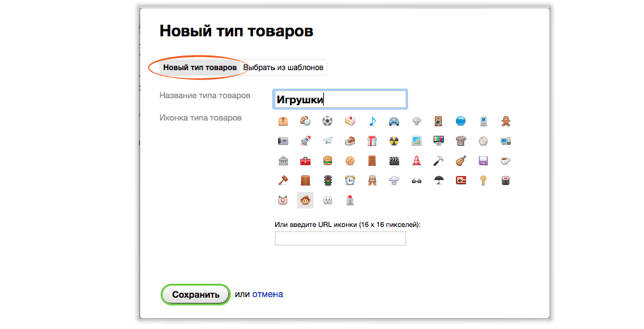The image size is (644, 329).
Task: Pick the framed picture icon
Action: click(x=416, y=141)
